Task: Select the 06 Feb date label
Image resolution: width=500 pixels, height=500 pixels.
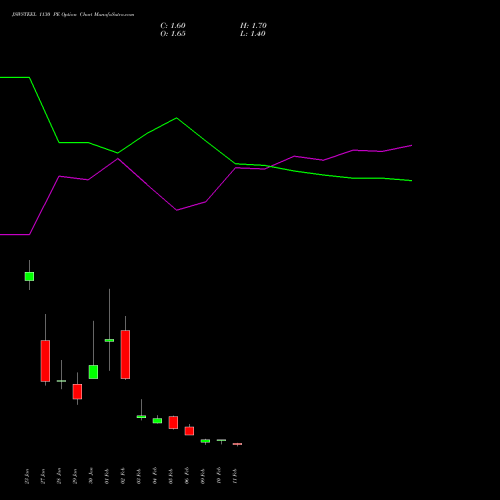Action: click(x=187, y=476)
